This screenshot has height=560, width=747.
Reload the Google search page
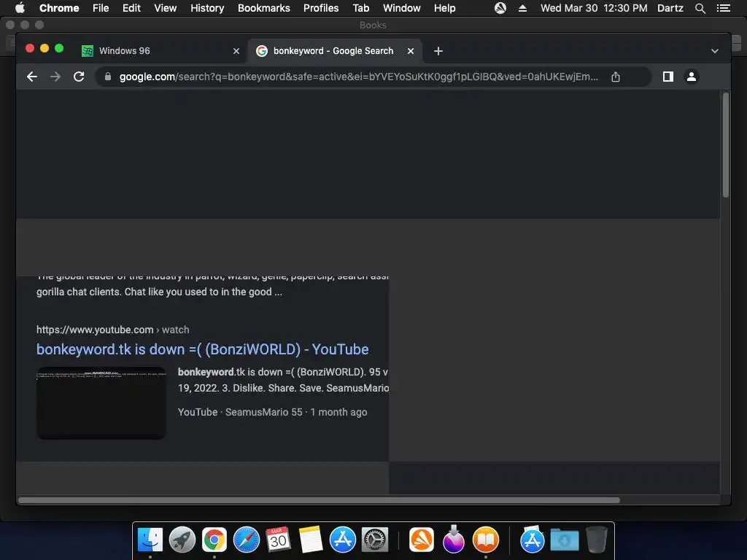(79, 77)
